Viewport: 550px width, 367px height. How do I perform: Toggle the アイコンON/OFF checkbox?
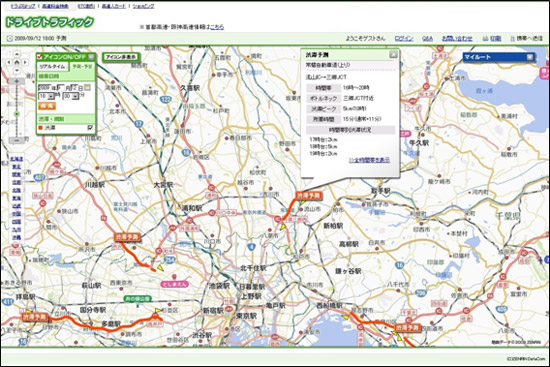tap(40, 56)
